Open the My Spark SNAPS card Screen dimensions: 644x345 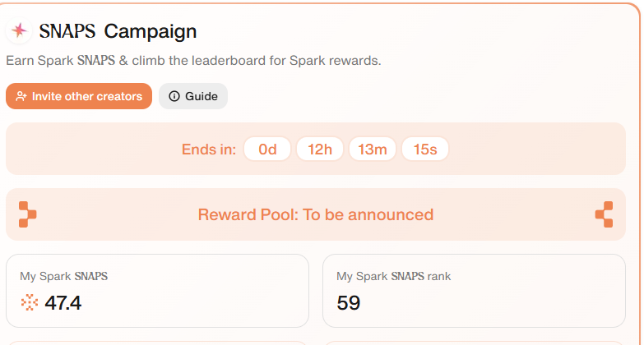(x=157, y=291)
